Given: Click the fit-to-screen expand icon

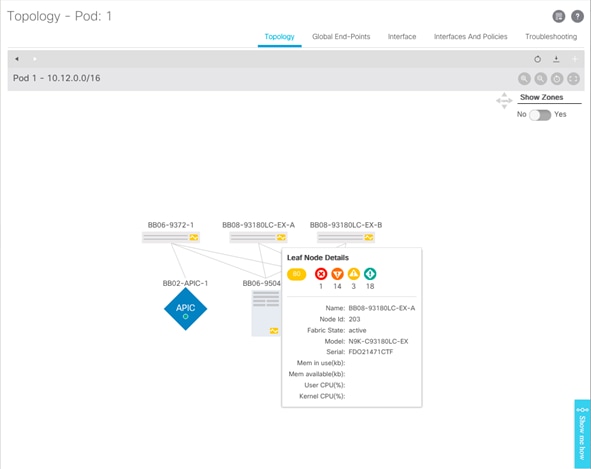Looking at the screenshot, I should coord(573,78).
